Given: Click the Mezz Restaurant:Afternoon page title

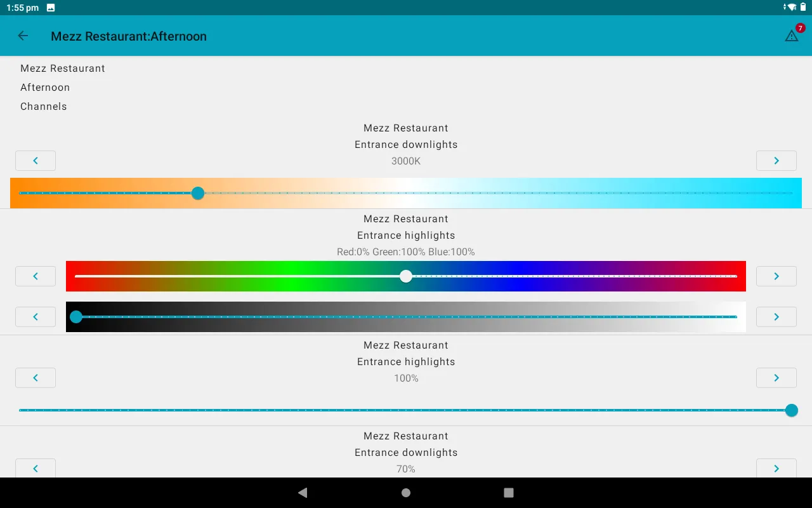Looking at the screenshot, I should (x=129, y=36).
